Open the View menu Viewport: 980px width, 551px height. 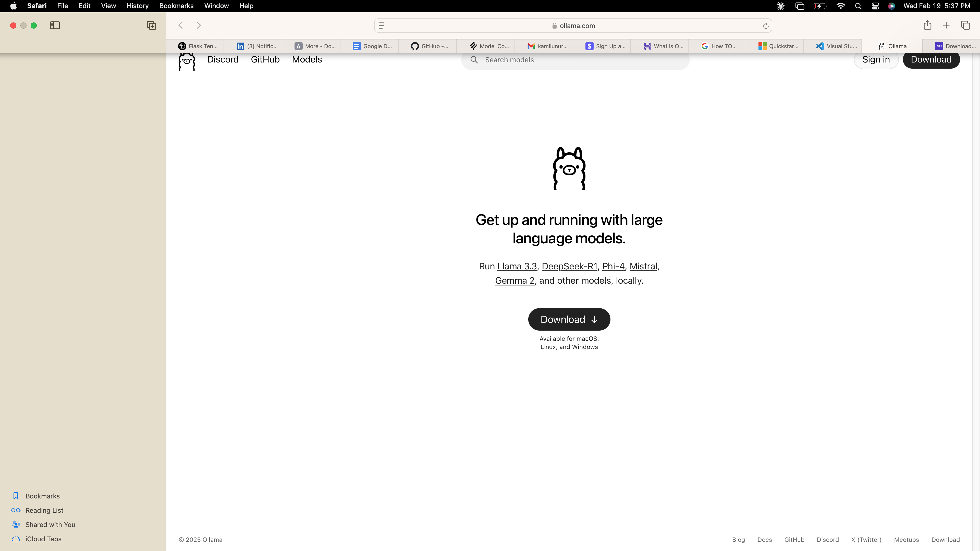pos(108,6)
